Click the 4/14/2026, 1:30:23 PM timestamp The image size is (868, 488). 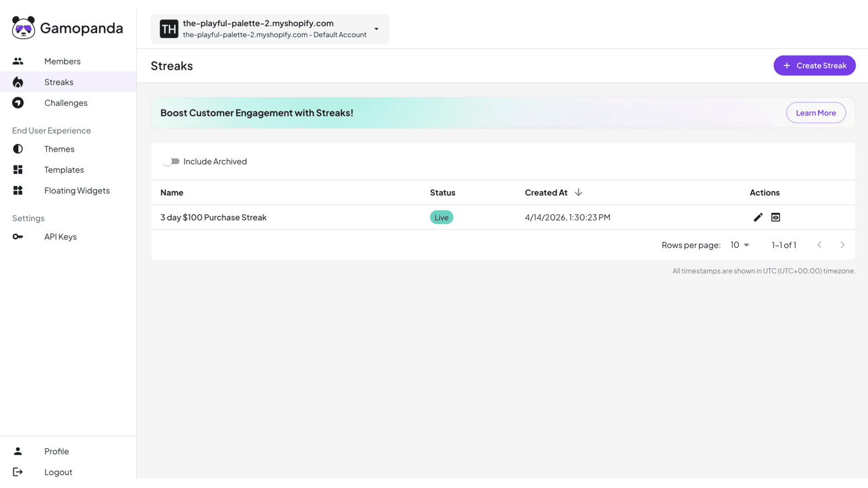click(x=567, y=217)
